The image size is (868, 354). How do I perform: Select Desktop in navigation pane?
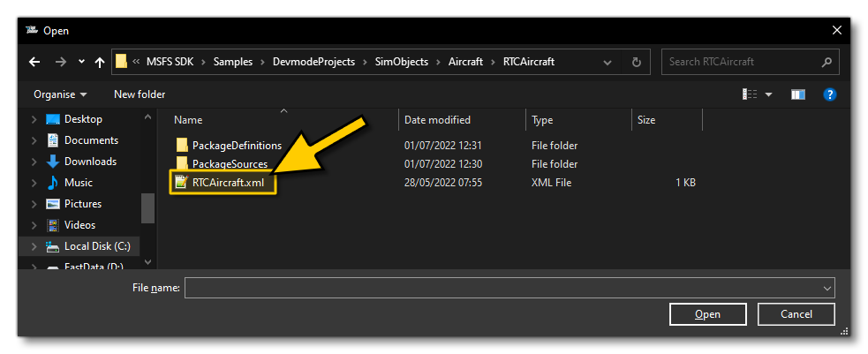pos(83,119)
